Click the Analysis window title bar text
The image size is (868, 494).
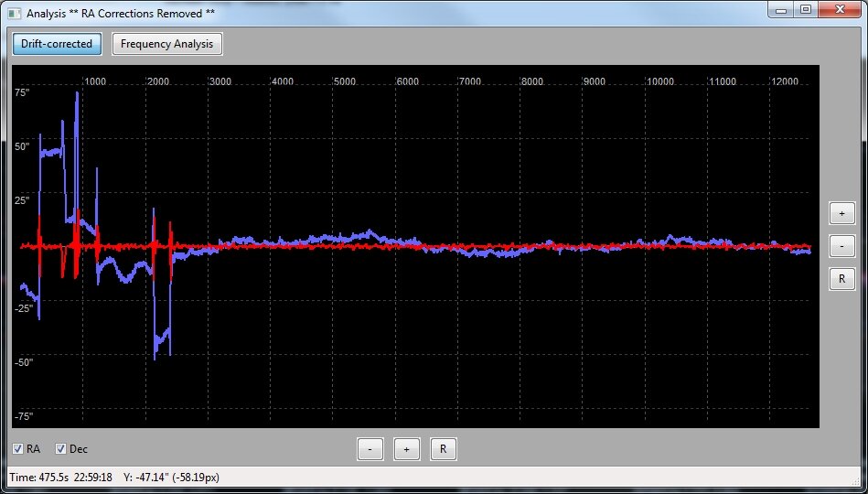coord(121,14)
